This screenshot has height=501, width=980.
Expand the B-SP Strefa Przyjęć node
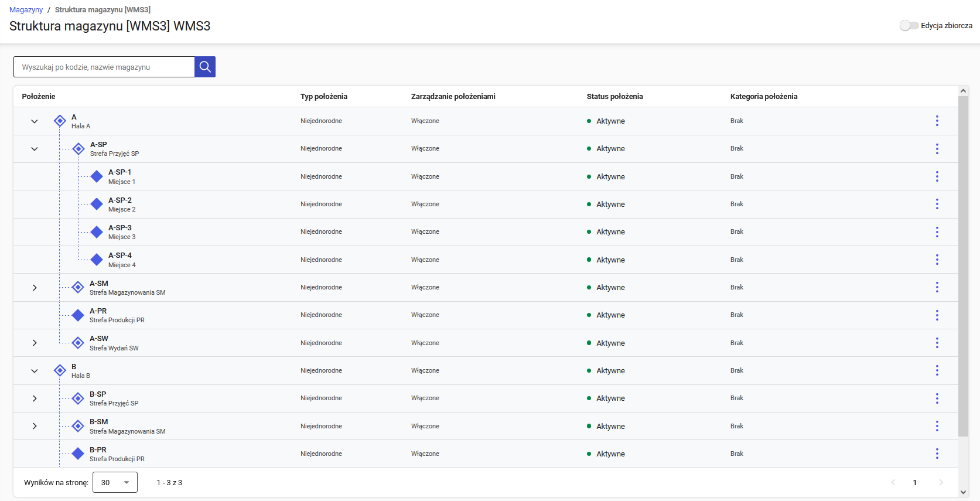35,398
